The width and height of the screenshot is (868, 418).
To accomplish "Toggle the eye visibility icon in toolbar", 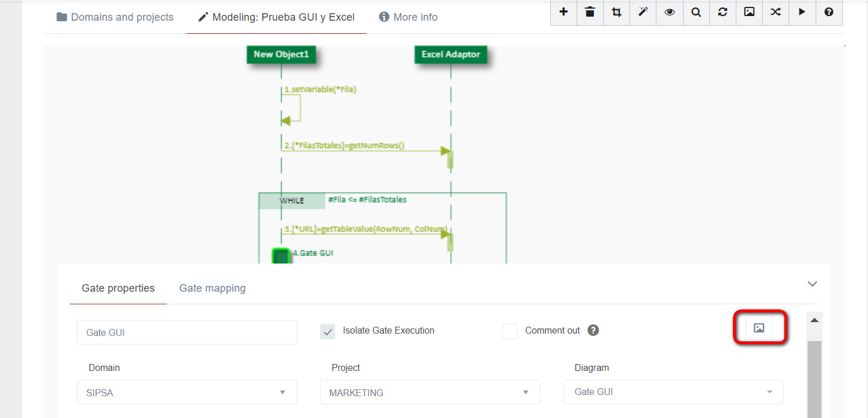I will pyautogui.click(x=669, y=12).
